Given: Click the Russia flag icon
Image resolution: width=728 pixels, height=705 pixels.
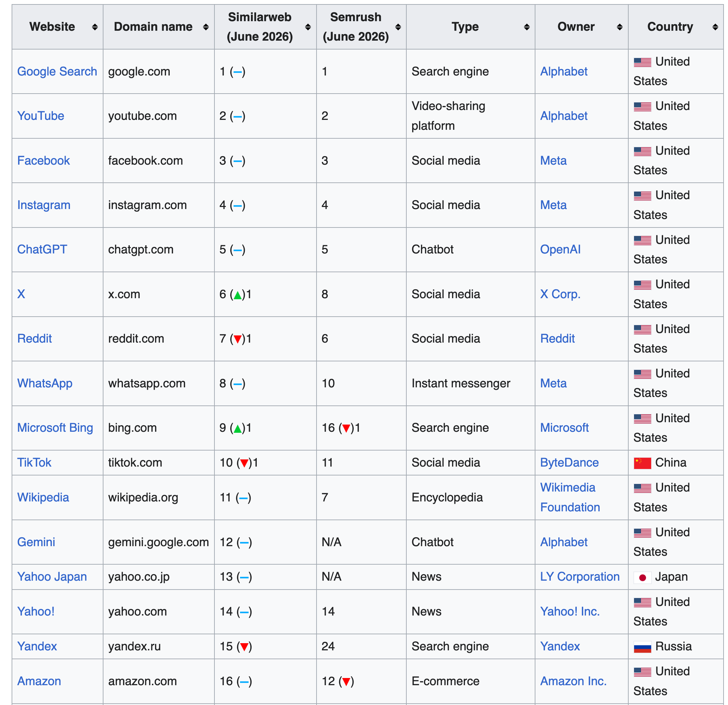Looking at the screenshot, I should click(643, 647).
